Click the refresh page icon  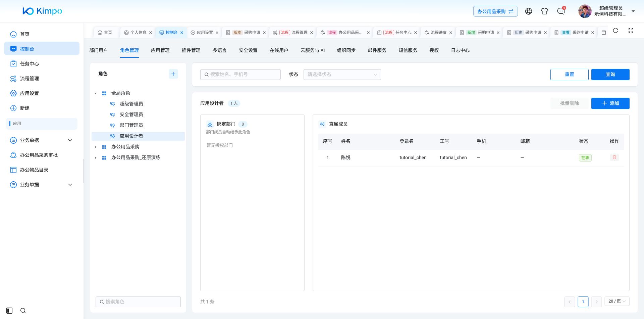(615, 31)
